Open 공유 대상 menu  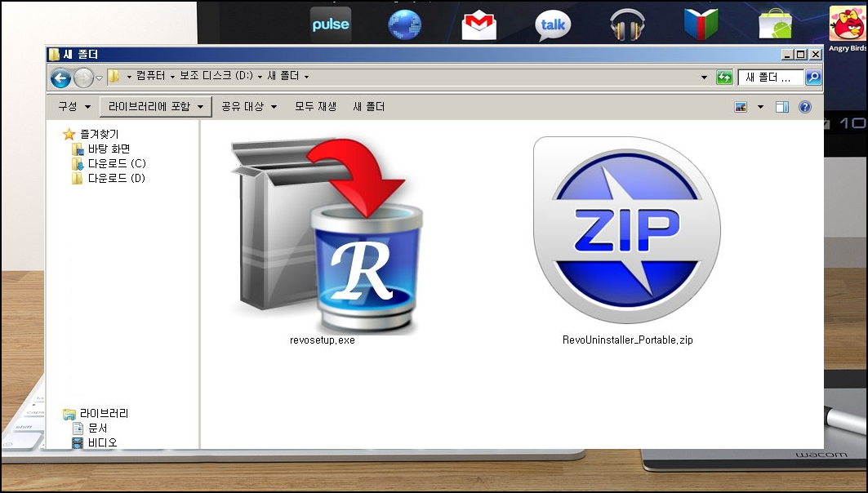[x=248, y=106]
